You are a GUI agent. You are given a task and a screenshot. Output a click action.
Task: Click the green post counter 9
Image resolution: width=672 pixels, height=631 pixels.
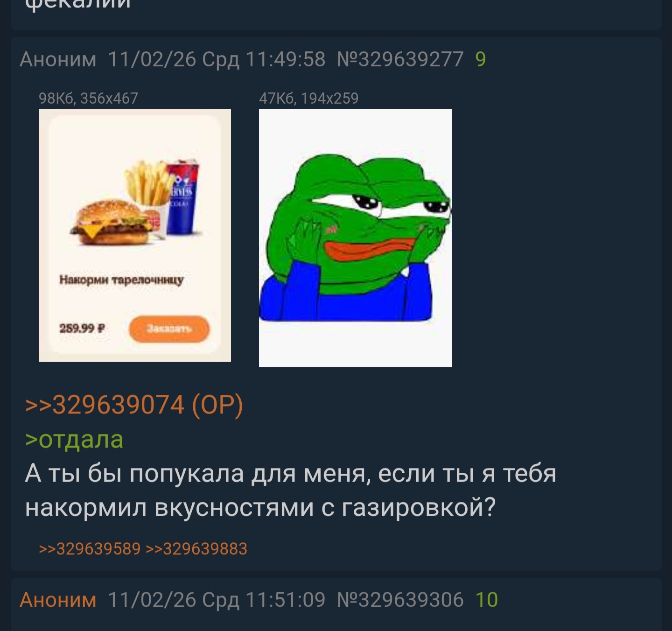pos(481,60)
